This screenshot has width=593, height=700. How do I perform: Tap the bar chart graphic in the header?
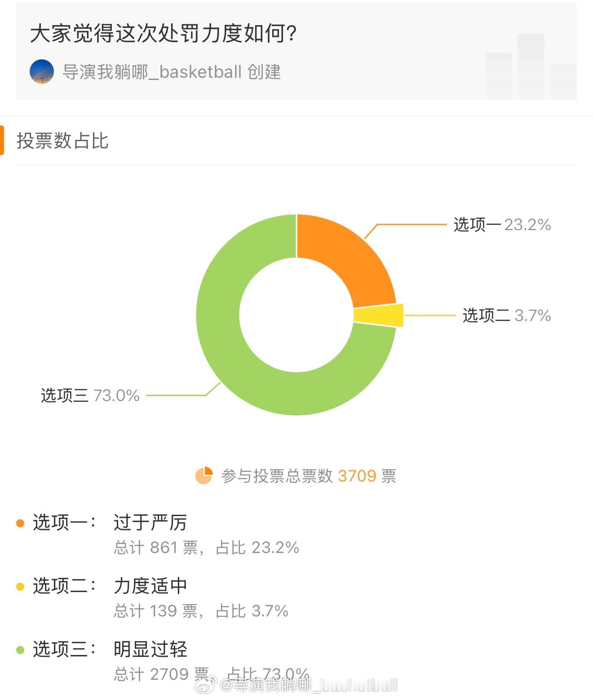[x=531, y=67]
